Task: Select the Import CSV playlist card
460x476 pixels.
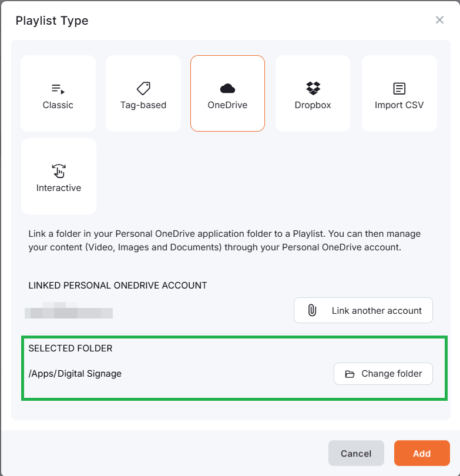Action: point(399,93)
